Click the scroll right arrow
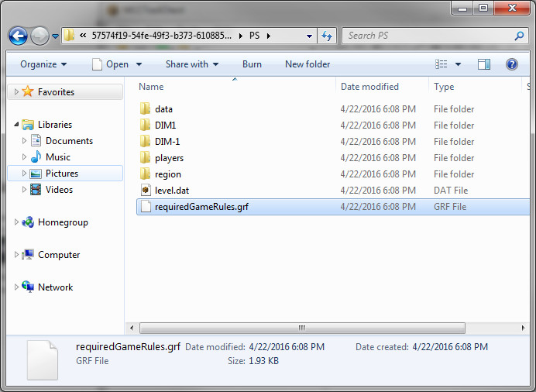Viewport: 536px width, 392px height. tap(523, 328)
